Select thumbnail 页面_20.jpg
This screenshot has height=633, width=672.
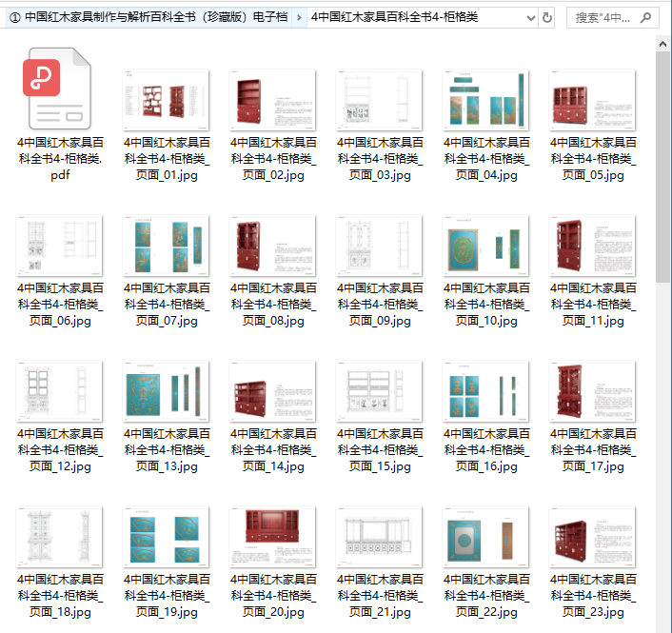272,538
